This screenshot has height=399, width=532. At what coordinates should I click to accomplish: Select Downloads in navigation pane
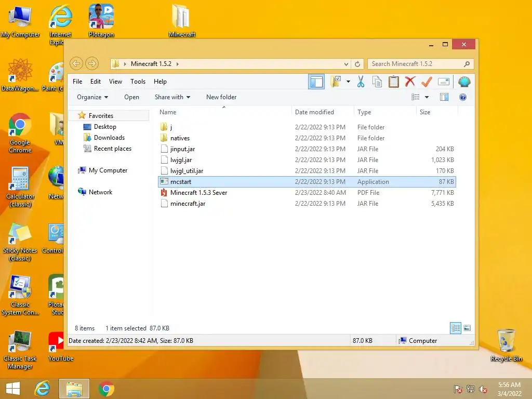click(109, 137)
